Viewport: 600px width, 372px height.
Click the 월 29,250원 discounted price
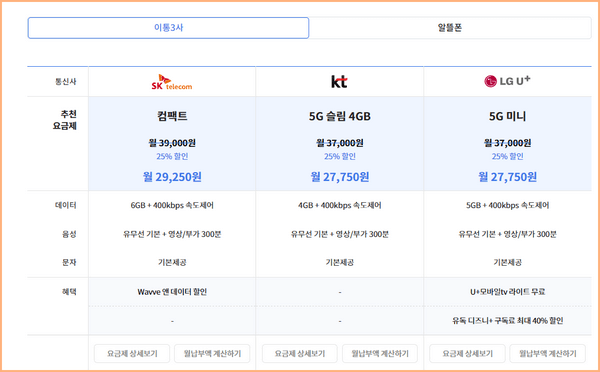[172, 177]
